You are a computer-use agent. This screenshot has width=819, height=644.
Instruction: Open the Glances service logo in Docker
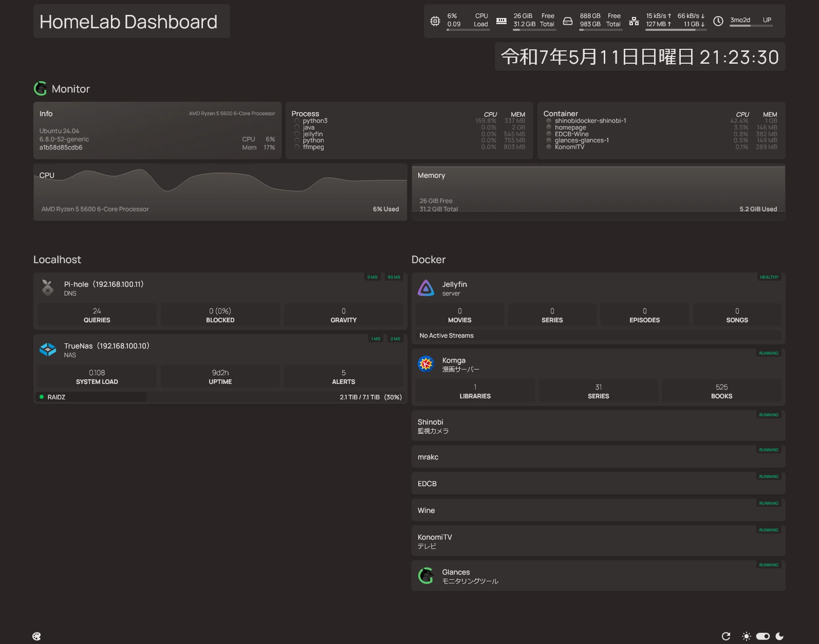(426, 576)
